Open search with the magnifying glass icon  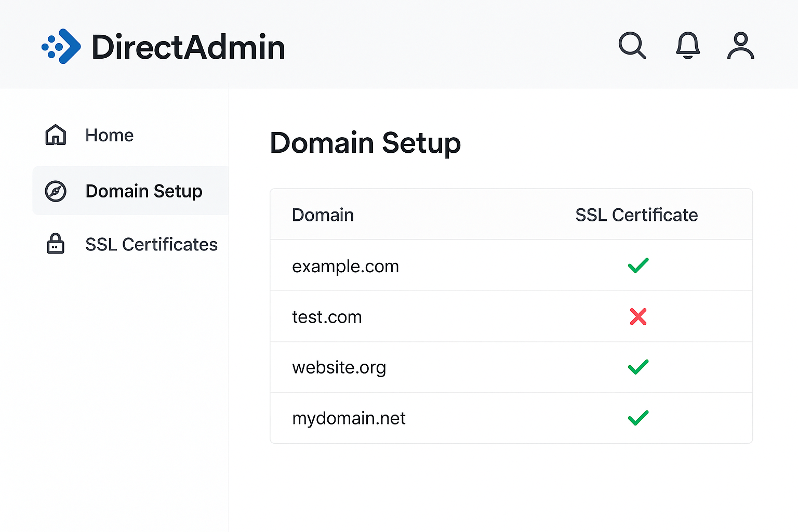[x=632, y=46]
